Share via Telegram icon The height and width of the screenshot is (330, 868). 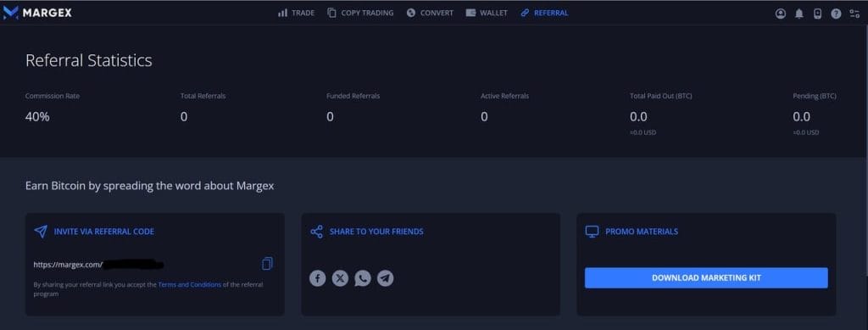[x=386, y=278]
